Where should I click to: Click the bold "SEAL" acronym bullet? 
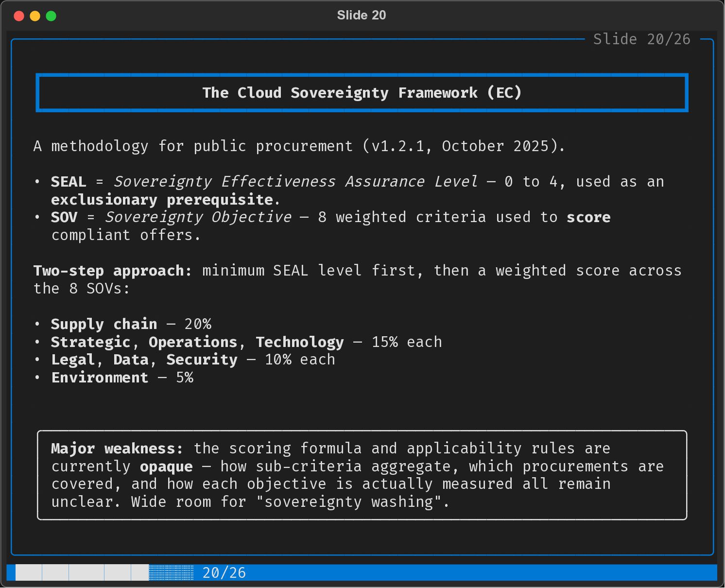point(69,182)
